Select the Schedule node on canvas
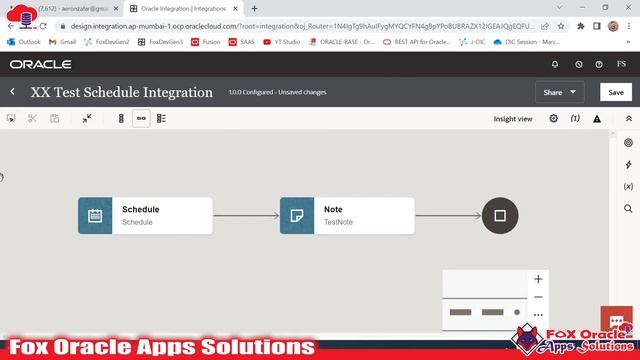This screenshot has height=360, width=640. click(x=145, y=216)
